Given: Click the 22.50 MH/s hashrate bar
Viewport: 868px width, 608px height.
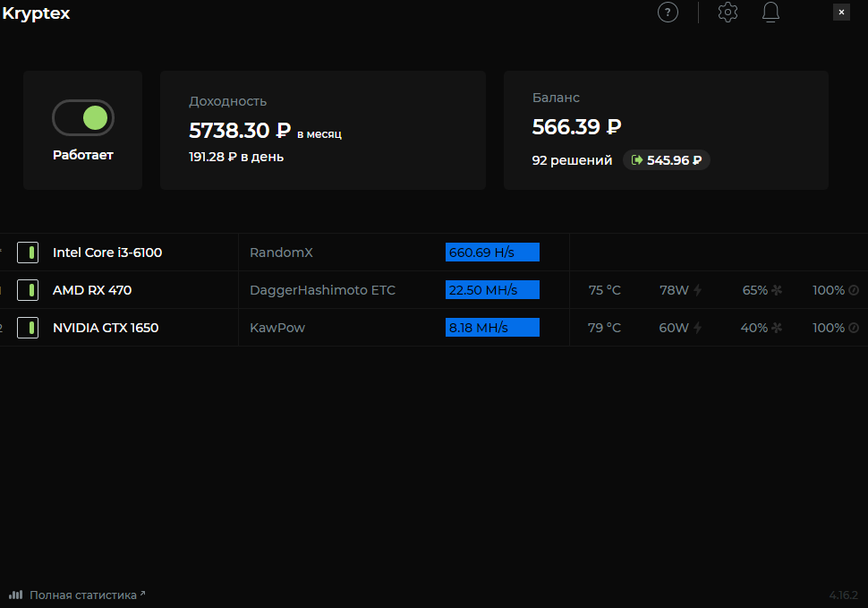Looking at the screenshot, I should point(492,290).
